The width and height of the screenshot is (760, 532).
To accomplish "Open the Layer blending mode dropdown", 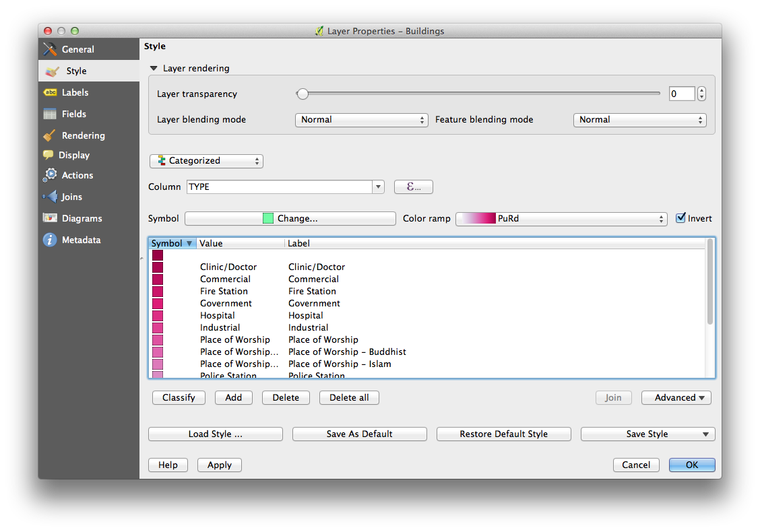I will [x=362, y=120].
